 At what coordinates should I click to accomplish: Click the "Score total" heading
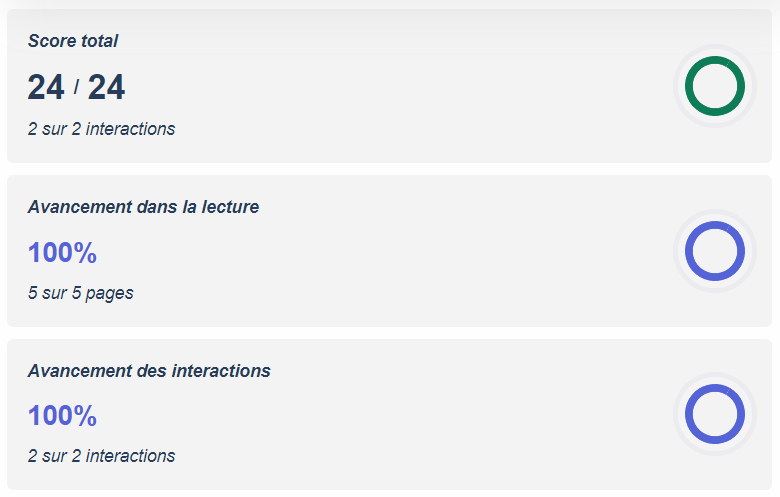coord(73,41)
